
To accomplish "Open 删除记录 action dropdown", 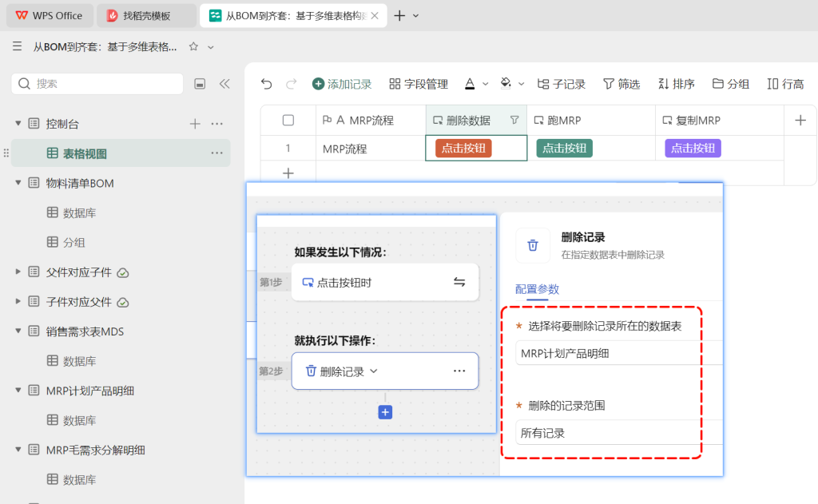I will point(374,371).
